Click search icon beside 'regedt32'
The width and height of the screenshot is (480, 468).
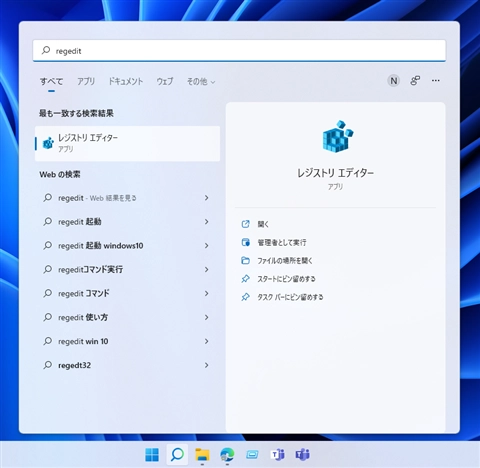48,365
